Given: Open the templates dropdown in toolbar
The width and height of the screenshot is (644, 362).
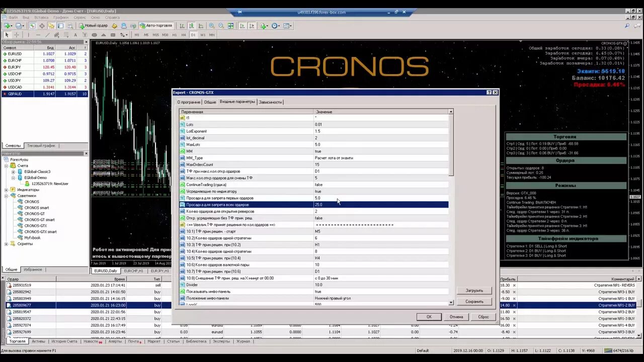Looking at the screenshot, I should (x=287, y=26).
